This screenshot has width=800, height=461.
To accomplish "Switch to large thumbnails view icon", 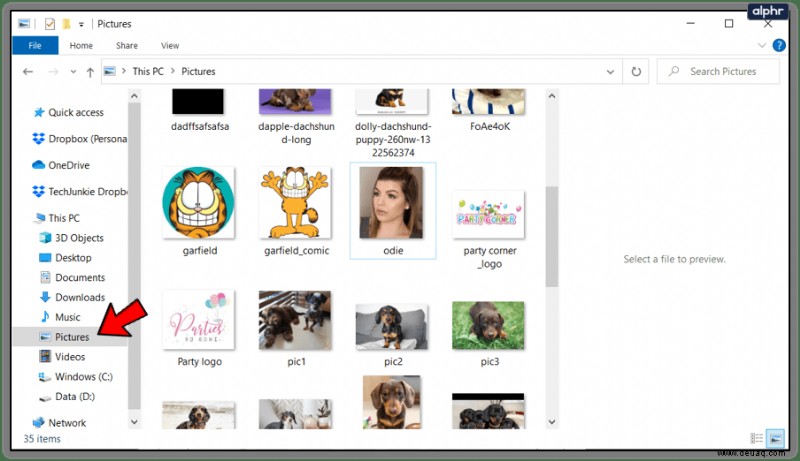I will 776,438.
